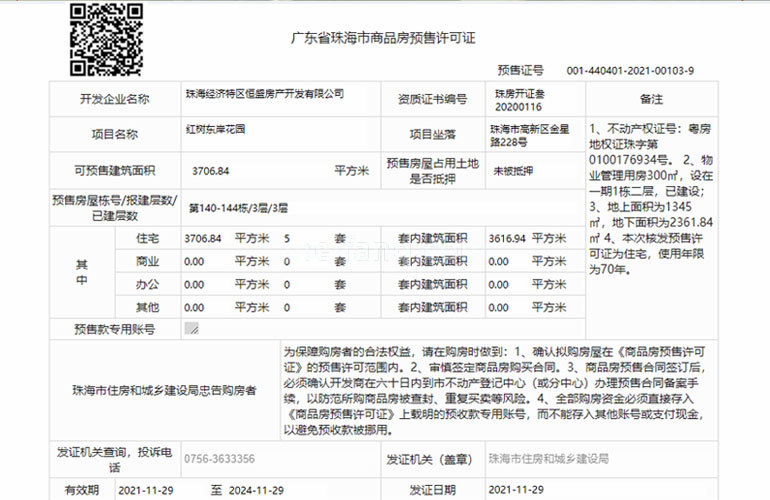Click the QR code image

tap(106, 40)
